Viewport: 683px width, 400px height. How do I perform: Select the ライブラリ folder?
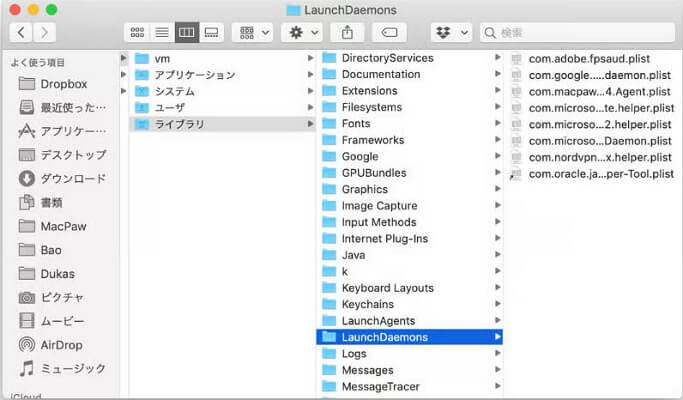click(x=222, y=124)
